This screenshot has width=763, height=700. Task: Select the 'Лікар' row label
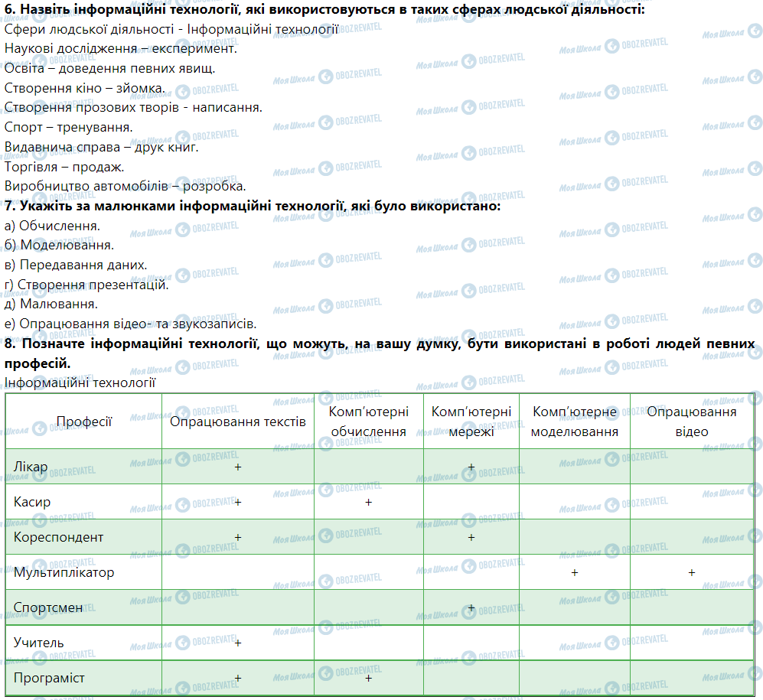[31, 467]
